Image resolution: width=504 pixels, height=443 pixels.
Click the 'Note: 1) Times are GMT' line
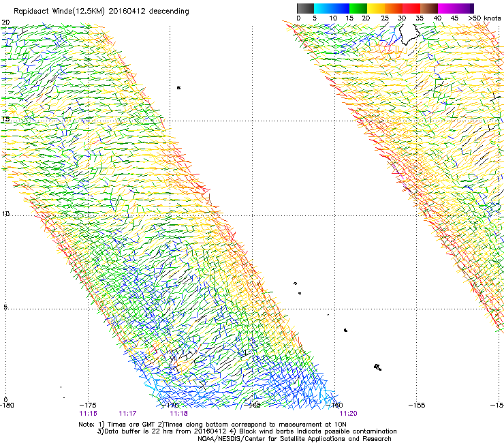pyautogui.click(x=212, y=425)
